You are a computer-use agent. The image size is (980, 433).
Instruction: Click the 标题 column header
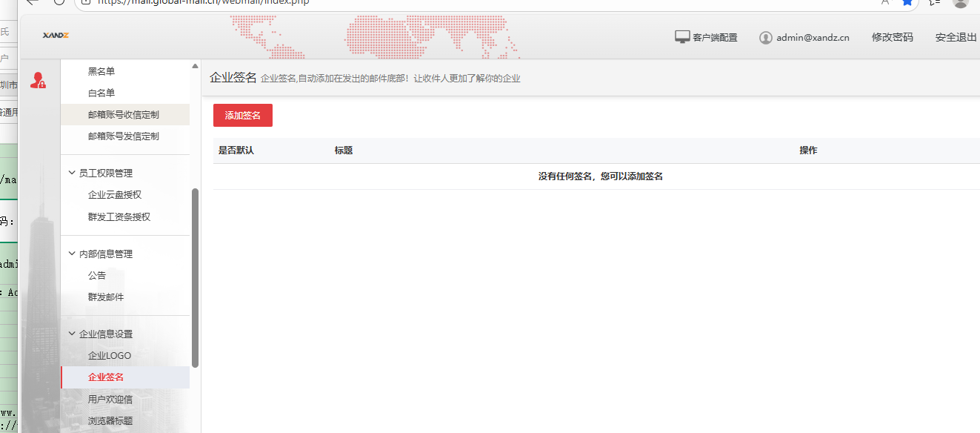pyautogui.click(x=344, y=151)
